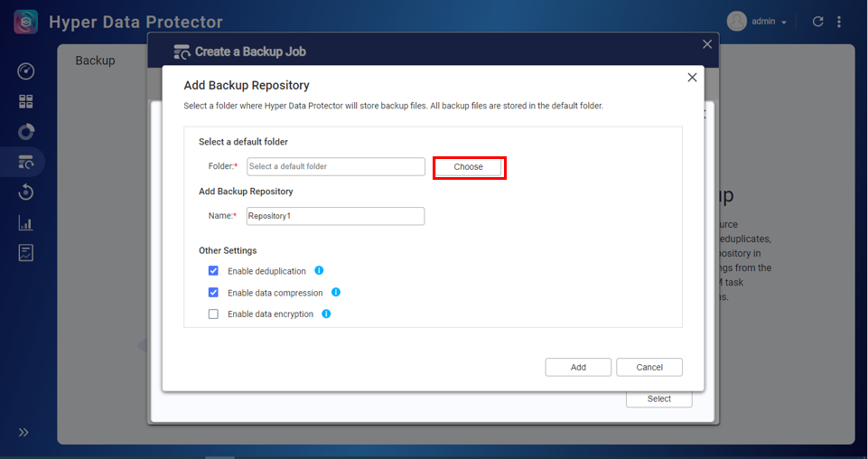
Task: Open the bar chart reports icon
Action: coord(25,223)
